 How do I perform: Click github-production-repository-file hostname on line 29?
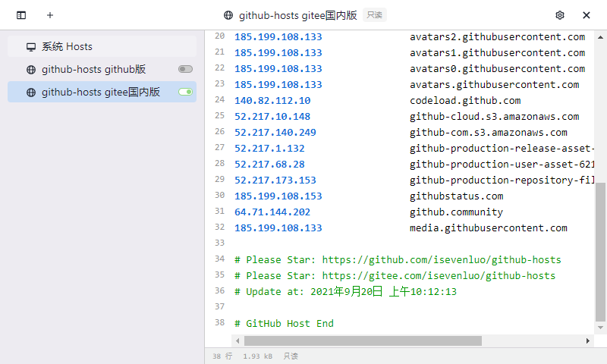point(502,180)
